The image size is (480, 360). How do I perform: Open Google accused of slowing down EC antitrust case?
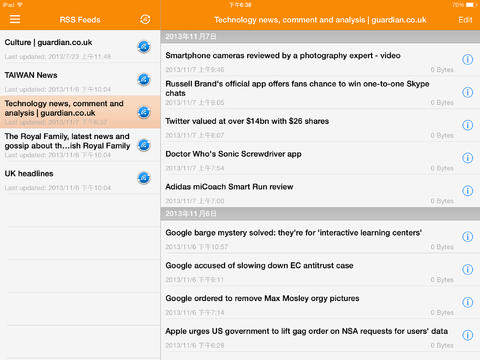pos(320,270)
